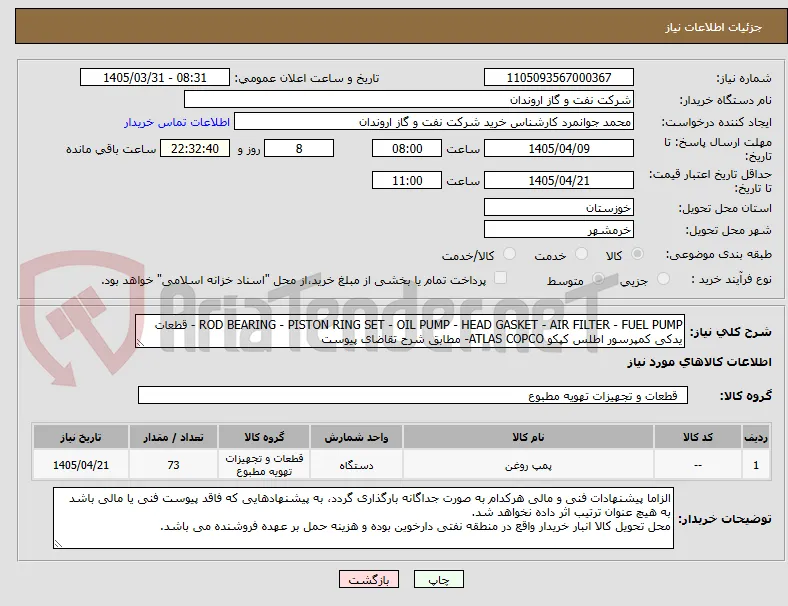Click unit cell دستگاه
Image resolution: width=788 pixels, height=606 pixels.
tap(356, 465)
